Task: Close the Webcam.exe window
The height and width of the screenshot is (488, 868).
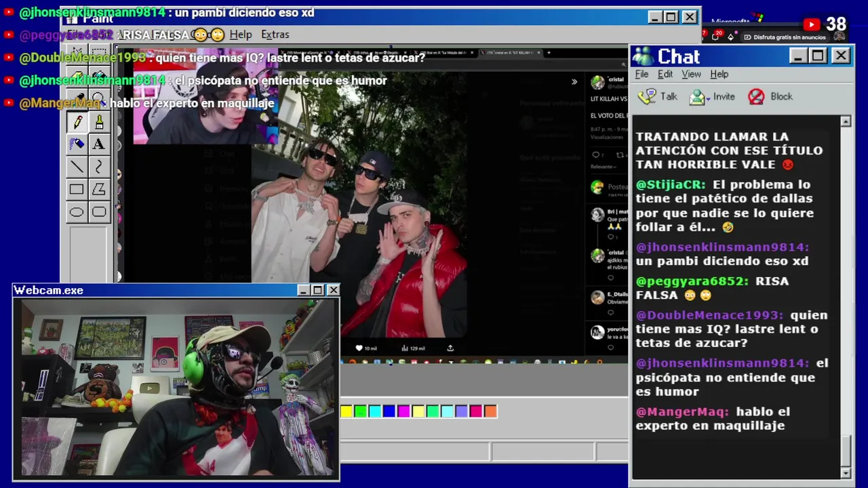Action: click(333, 290)
